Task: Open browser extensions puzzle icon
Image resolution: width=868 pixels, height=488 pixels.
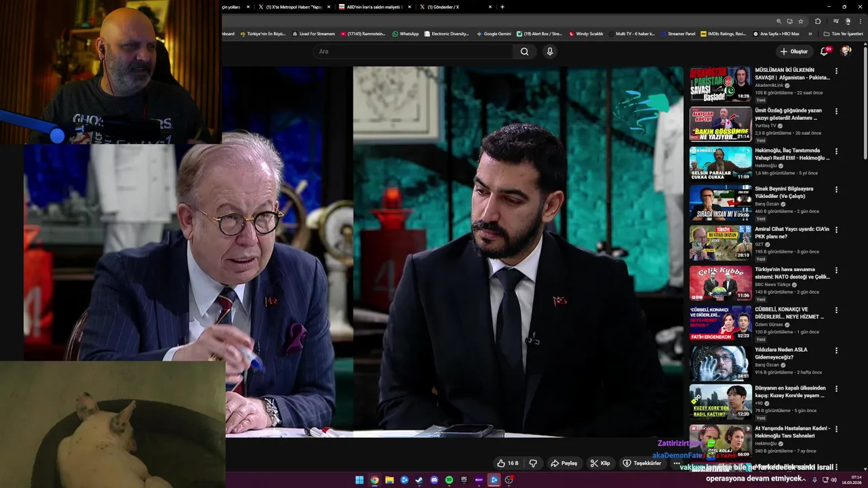Action: [818, 21]
